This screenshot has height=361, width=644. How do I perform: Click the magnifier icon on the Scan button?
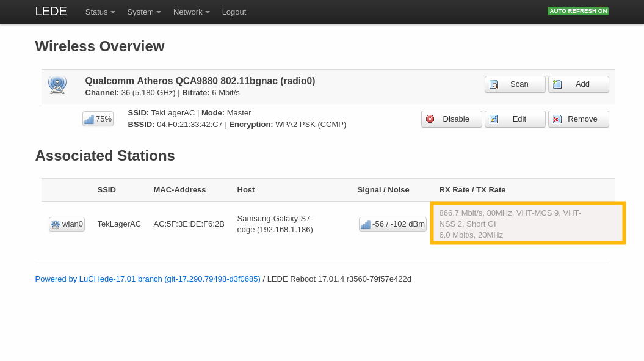tap(494, 84)
